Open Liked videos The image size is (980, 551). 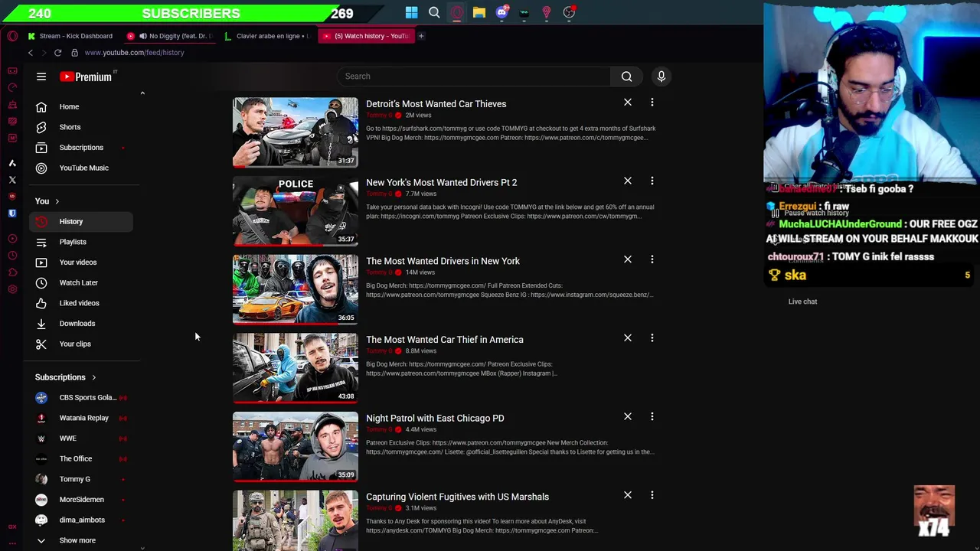[x=81, y=303]
